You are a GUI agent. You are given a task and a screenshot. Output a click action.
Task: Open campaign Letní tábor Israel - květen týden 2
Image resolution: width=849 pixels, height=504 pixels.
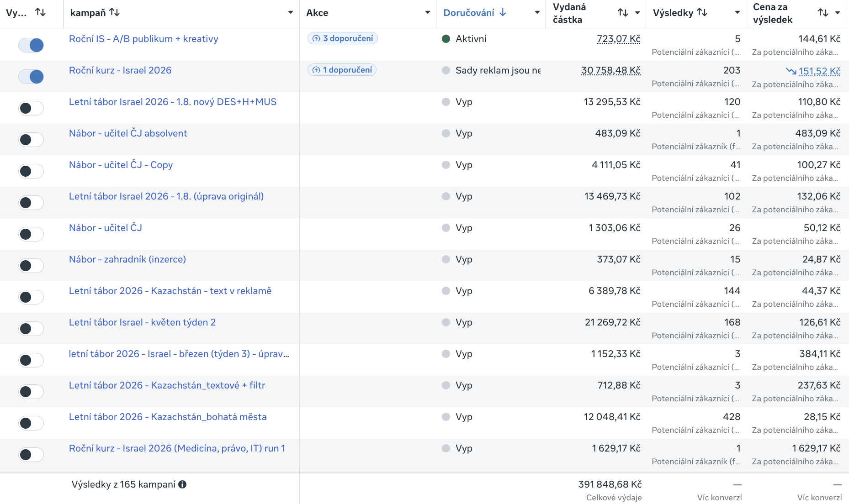[x=142, y=322]
